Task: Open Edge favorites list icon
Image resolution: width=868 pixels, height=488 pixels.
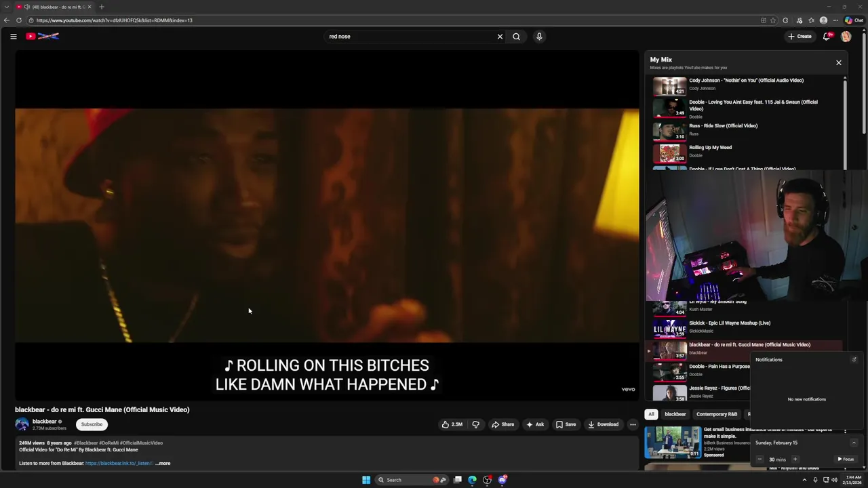Action: point(811,20)
